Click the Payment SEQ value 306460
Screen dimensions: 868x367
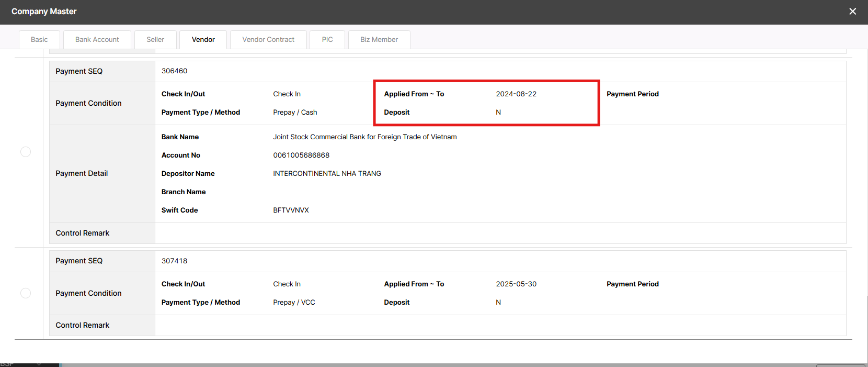(174, 71)
